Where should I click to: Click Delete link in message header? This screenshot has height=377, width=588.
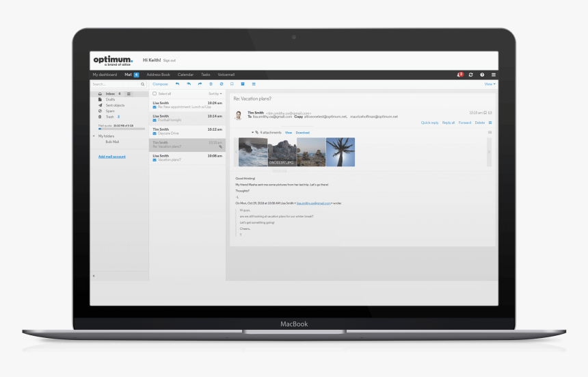[x=479, y=122]
